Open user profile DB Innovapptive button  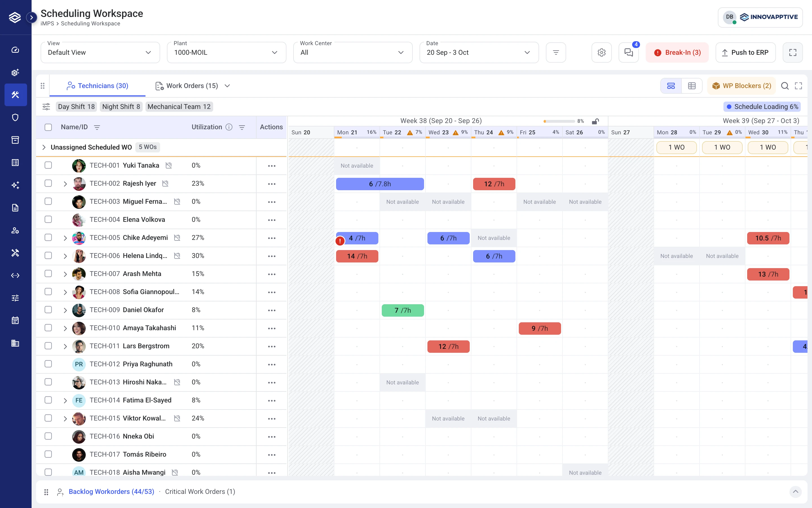point(760,17)
